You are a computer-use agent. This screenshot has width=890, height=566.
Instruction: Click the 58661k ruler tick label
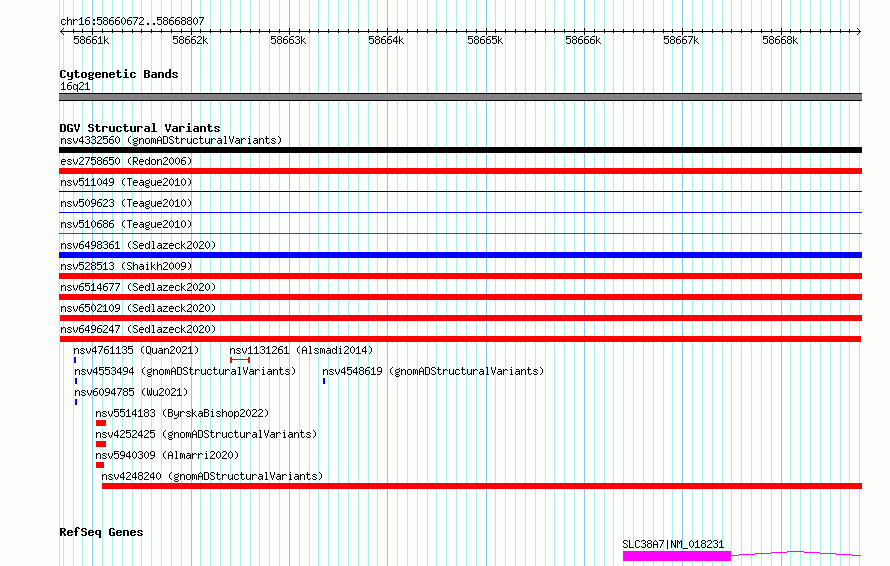[91, 40]
